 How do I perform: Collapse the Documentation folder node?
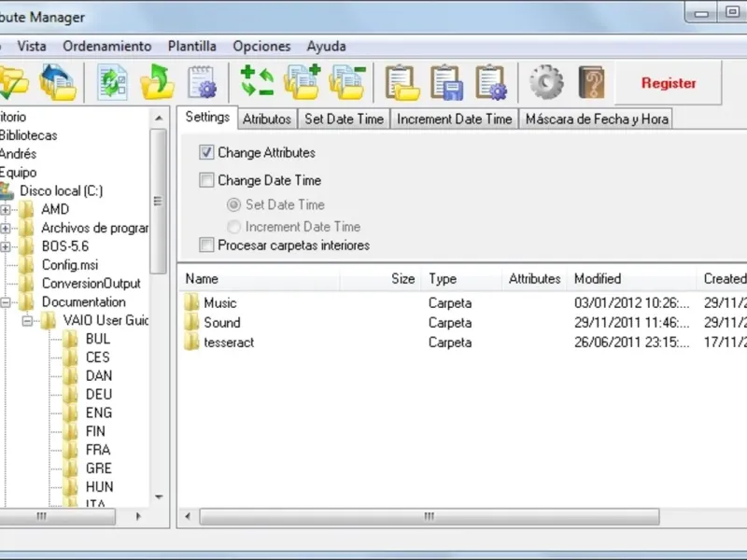point(6,301)
